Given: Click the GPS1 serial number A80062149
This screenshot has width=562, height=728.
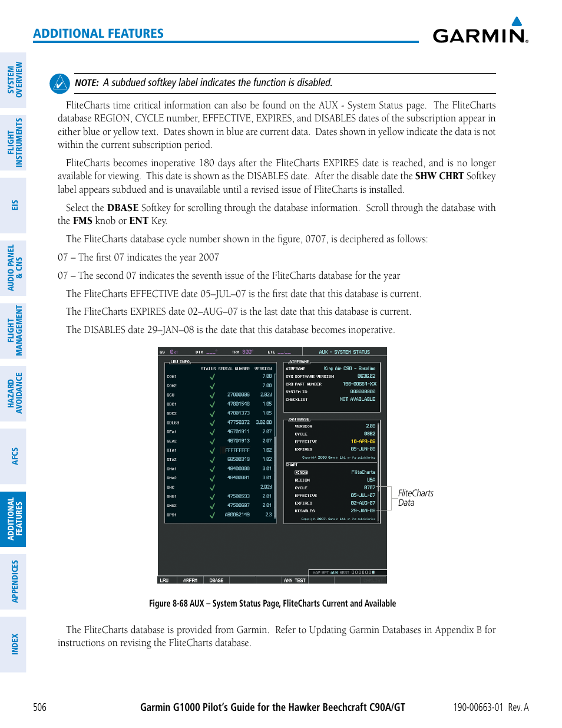Looking at the screenshot, I should click(x=237, y=515).
